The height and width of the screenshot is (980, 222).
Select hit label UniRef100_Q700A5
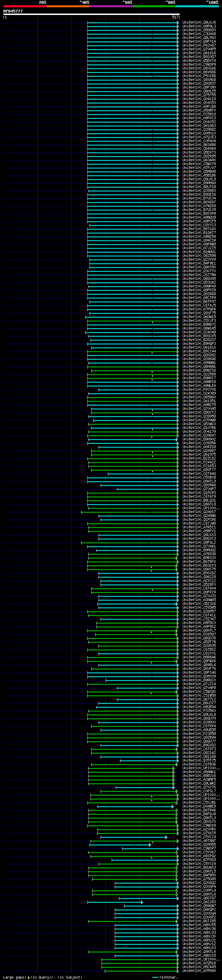199,408
